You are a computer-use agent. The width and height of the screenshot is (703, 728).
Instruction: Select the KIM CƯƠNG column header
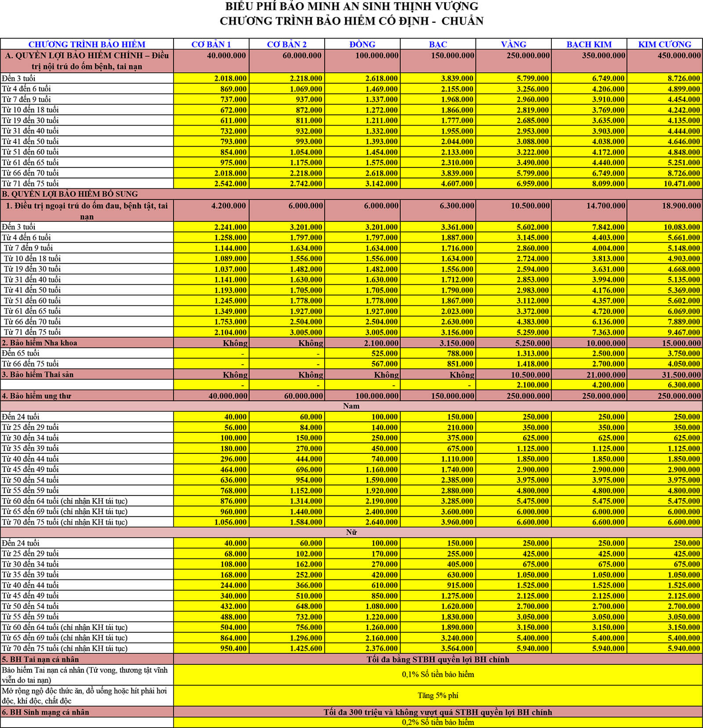665,44
